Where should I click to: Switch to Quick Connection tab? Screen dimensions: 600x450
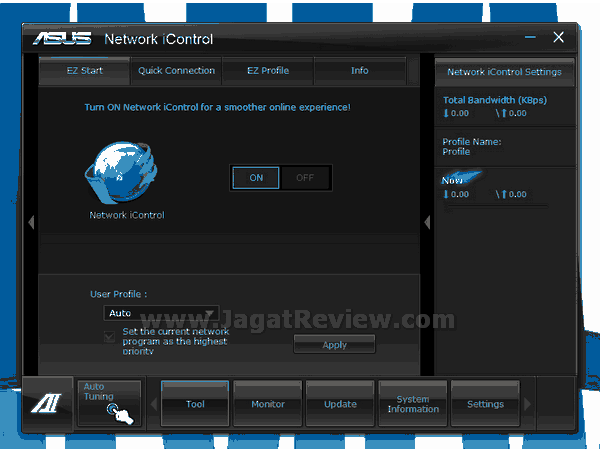176,71
